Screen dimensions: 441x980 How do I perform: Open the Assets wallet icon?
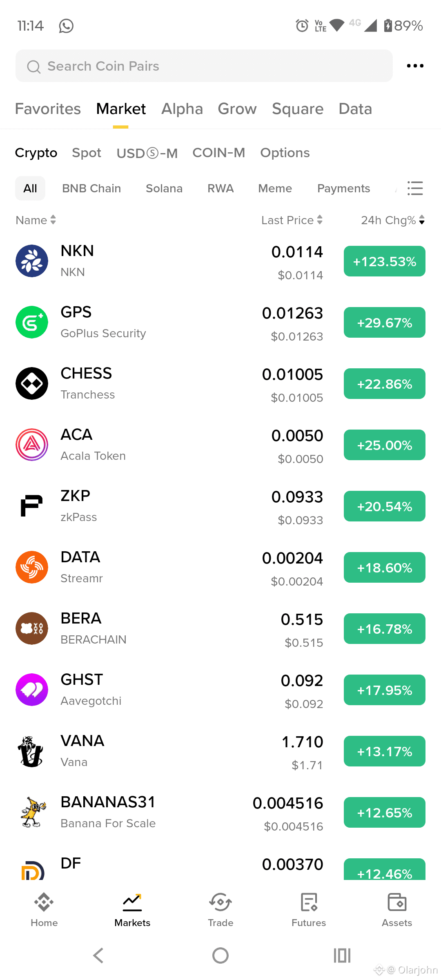[x=397, y=902]
